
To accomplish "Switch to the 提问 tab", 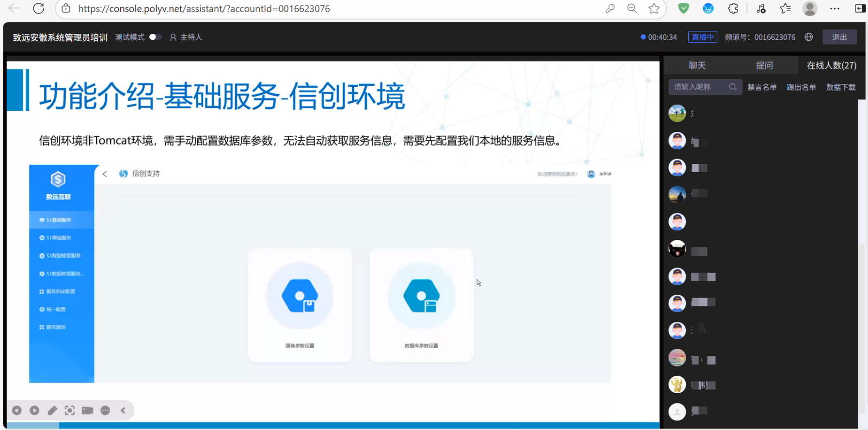I will (x=764, y=65).
